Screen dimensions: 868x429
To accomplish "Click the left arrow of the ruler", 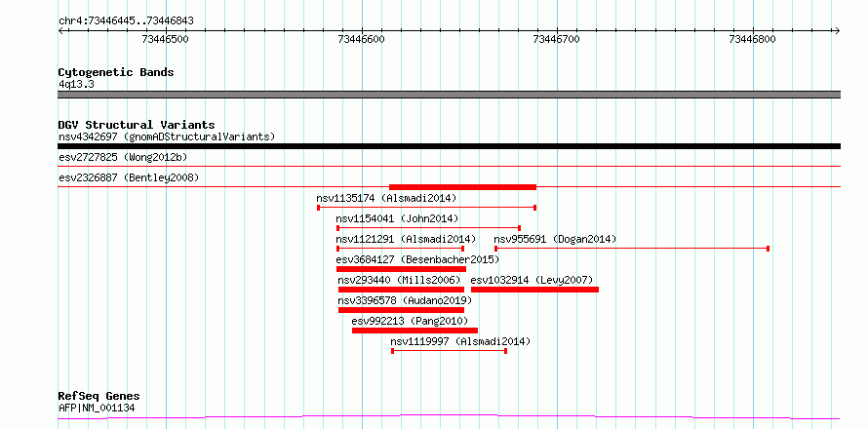I will [x=60, y=30].
